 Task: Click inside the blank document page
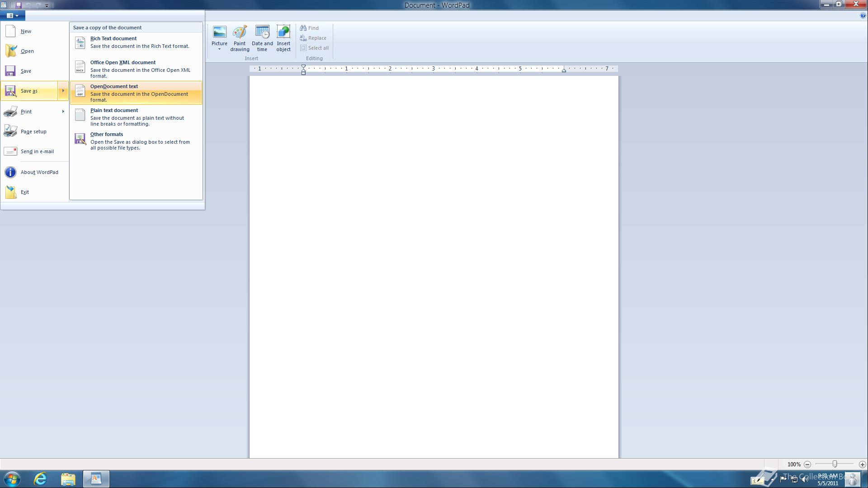(434, 267)
